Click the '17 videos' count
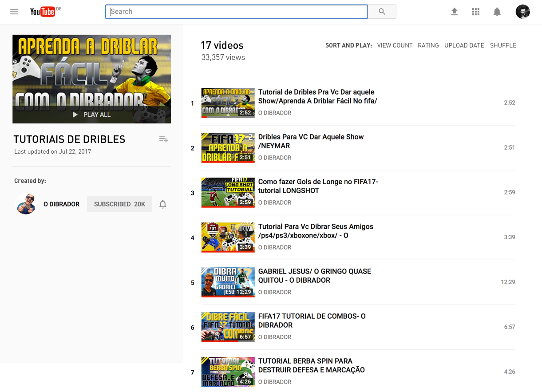The height and width of the screenshot is (392, 542). pos(222,45)
